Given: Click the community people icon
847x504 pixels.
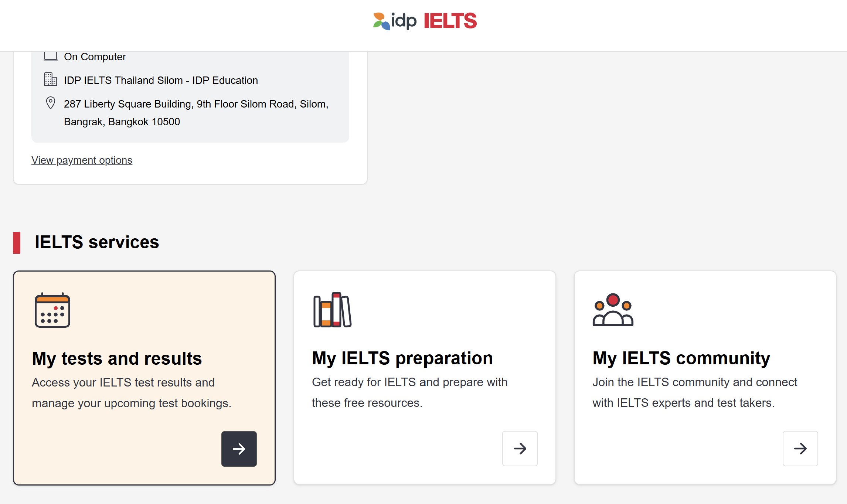Looking at the screenshot, I should point(612,310).
